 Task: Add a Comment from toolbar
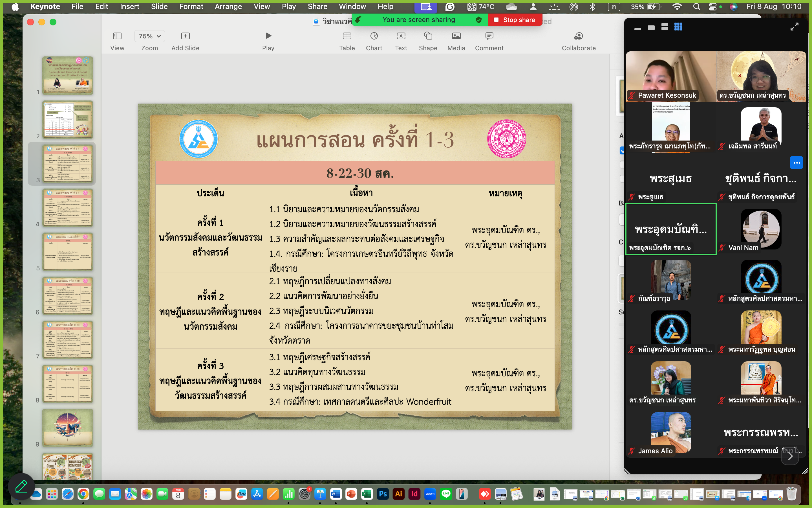(x=489, y=36)
